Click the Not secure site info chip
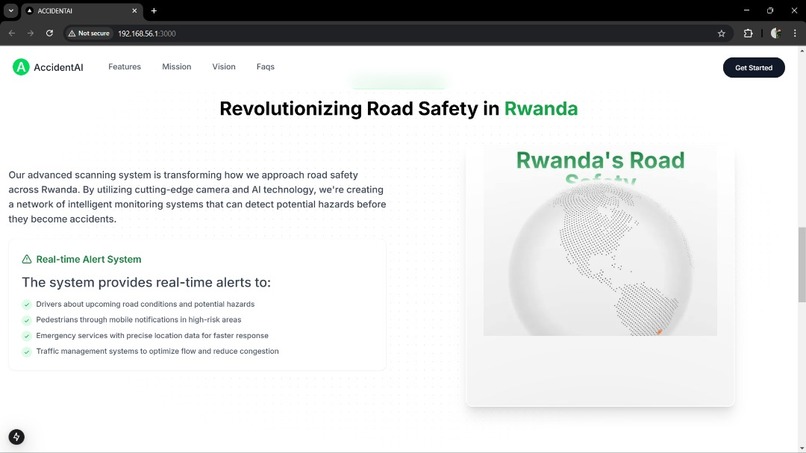The image size is (806, 453). [x=88, y=33]
